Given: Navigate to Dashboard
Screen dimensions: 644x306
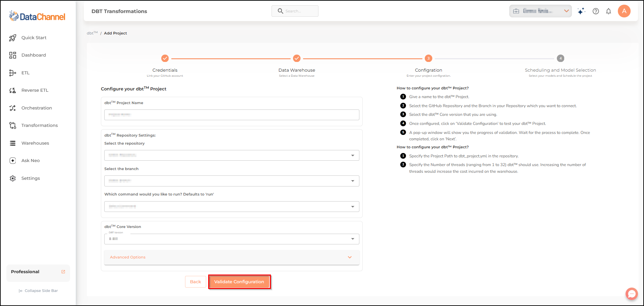Looking at the screenshot, I should pyautogui.click(x=34, y=55).
